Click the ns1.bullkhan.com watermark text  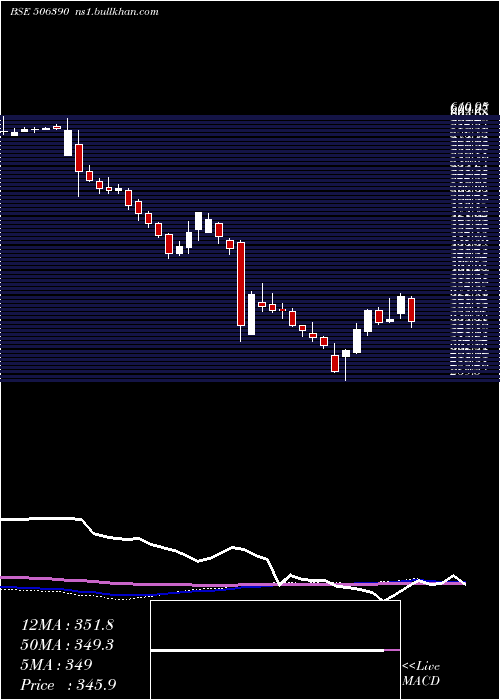117,11
